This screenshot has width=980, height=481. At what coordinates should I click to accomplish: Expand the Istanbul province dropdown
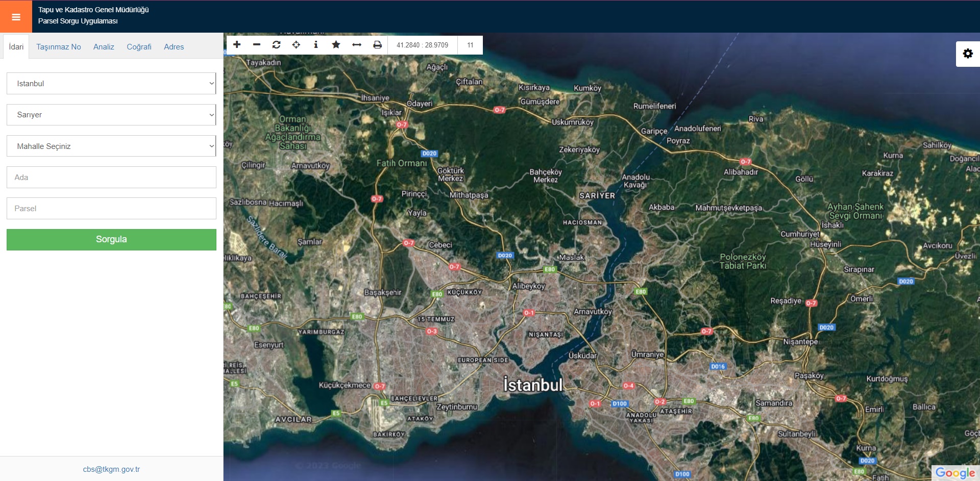(111, 84)
